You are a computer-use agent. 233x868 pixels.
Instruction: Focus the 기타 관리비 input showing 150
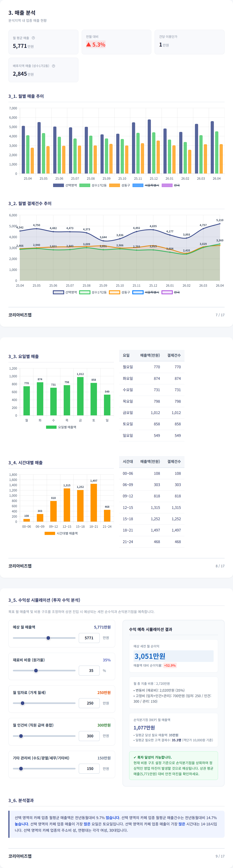[x=89, y=769]
